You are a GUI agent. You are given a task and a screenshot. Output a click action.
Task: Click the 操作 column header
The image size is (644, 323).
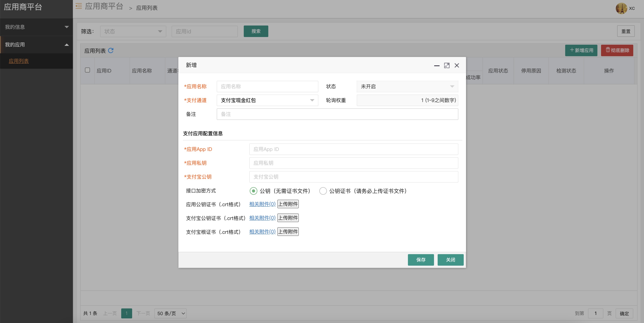coord(609,71)
